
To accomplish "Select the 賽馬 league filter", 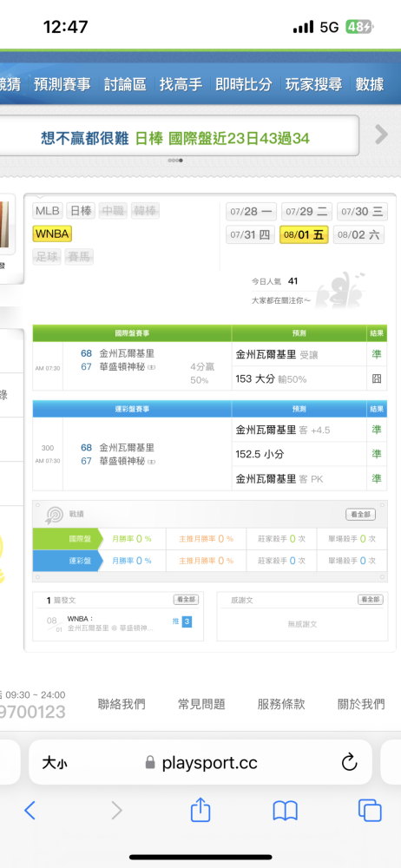I will (x=79, y=257).
